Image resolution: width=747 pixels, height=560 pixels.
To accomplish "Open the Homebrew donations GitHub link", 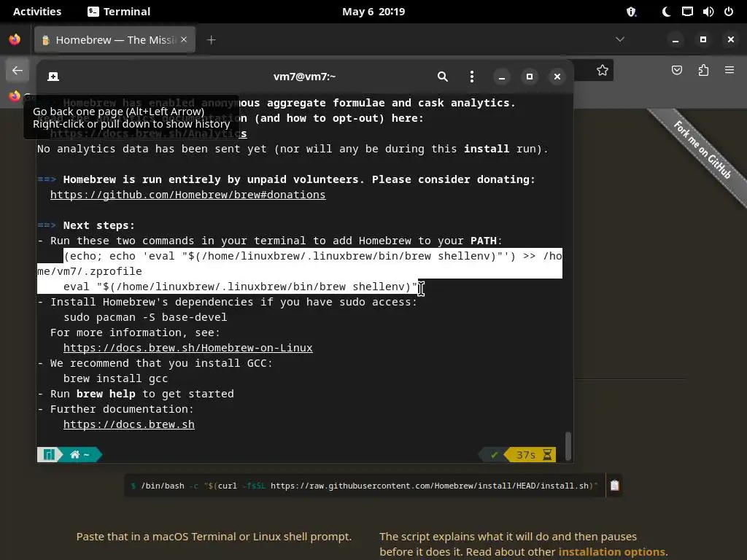I will 187,195.
